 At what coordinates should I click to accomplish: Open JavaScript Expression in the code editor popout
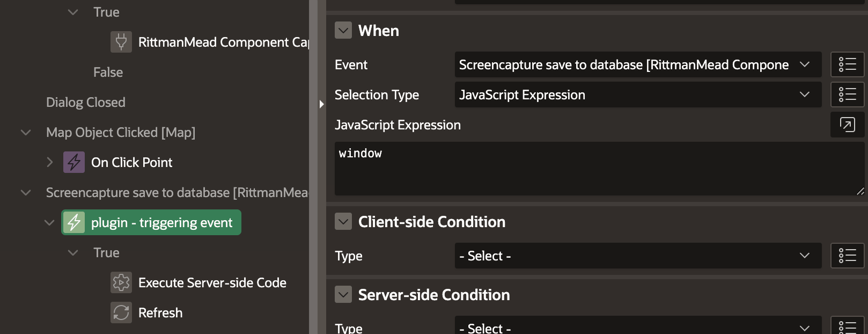coord(848,125)
